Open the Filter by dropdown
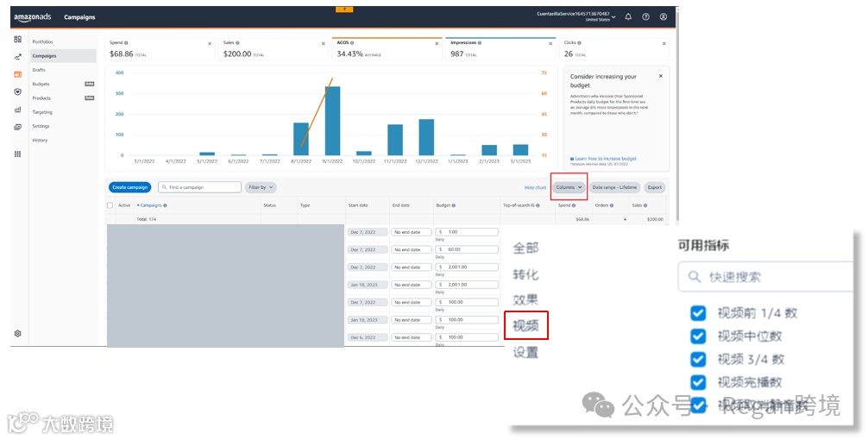Viewport: 868px width, 440px height. [261, 187]
